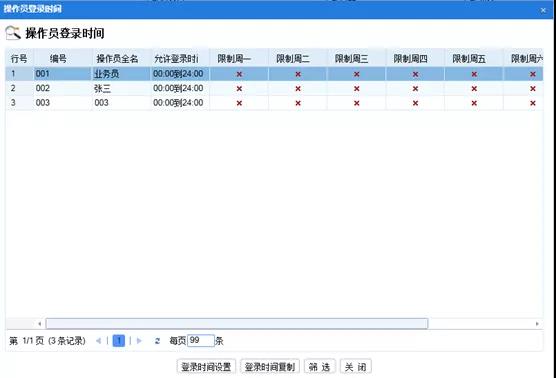Screen dimensions: 556x378
Task: Toggle 限制周三 mark for 张三
Action: pyautogui.click(x=356, y=89)
